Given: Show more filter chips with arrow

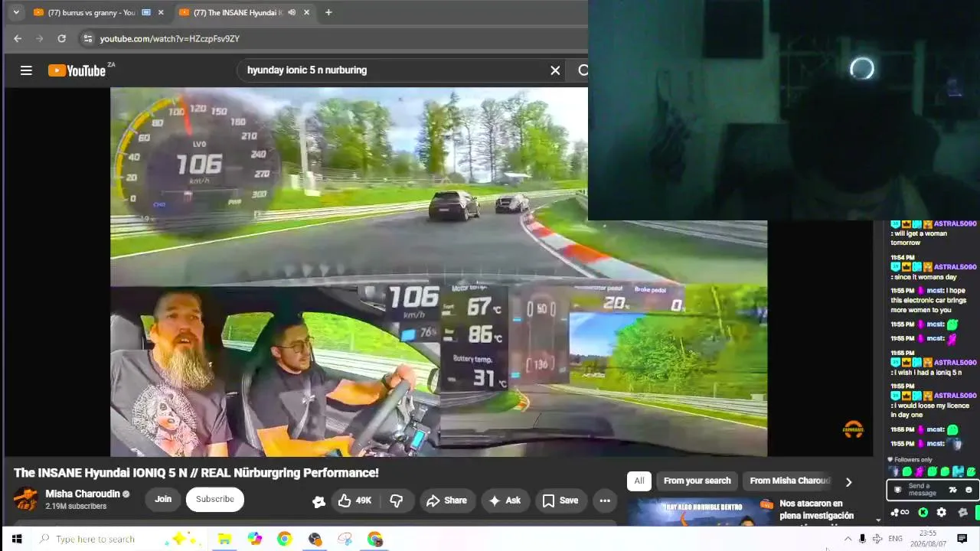Looking at the screenshot, I should [x=848, y=481].
